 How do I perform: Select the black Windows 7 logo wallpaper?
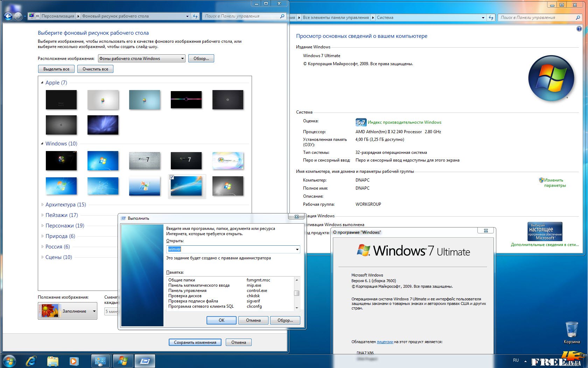coord(186,161)
